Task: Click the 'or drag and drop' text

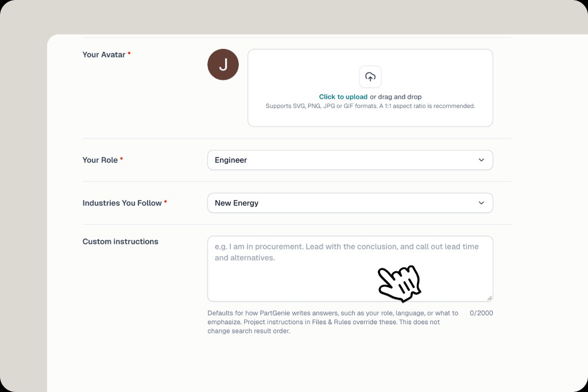Action: 396,97
